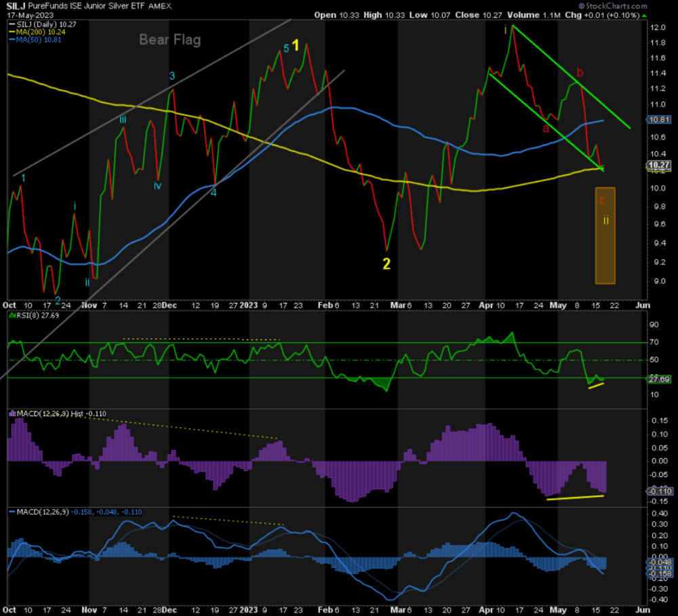Click the red wave a label
The height and width of the screenshot is (616, 678).
(x=544, y=127)
